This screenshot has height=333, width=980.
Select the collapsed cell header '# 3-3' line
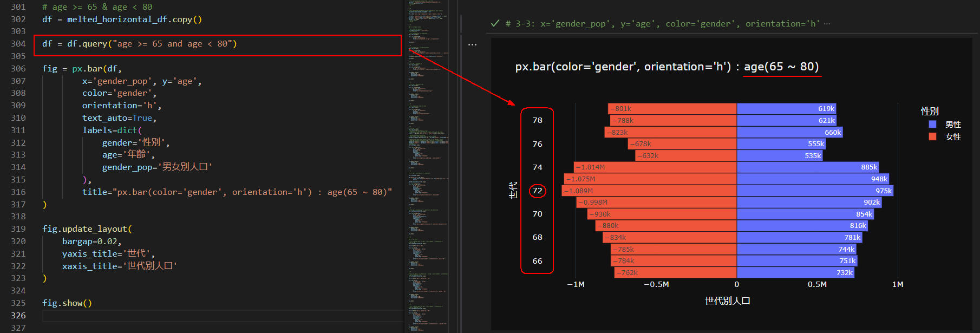[x=662, y=24]
